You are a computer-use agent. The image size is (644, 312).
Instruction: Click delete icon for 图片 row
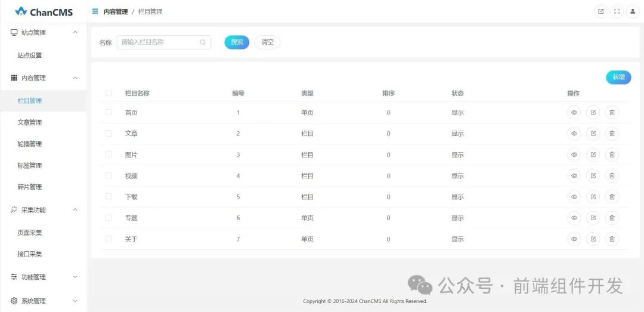[612, 155]
